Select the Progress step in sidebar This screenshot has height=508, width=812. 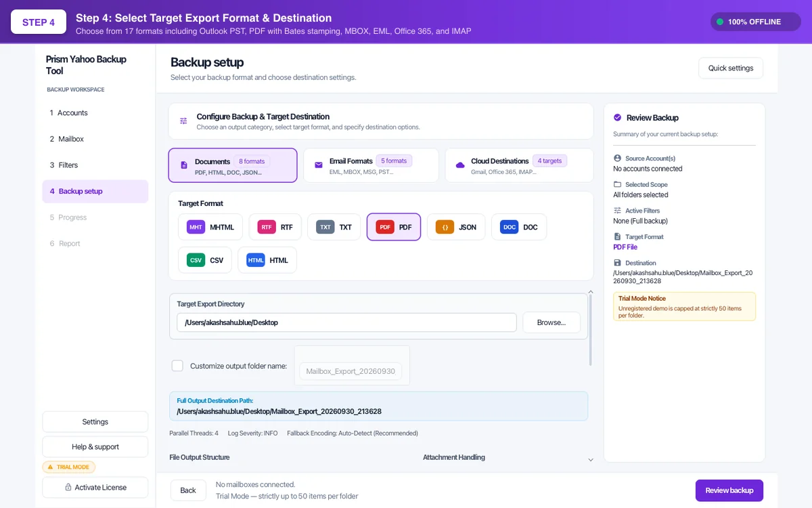click(x=95, y=217)
